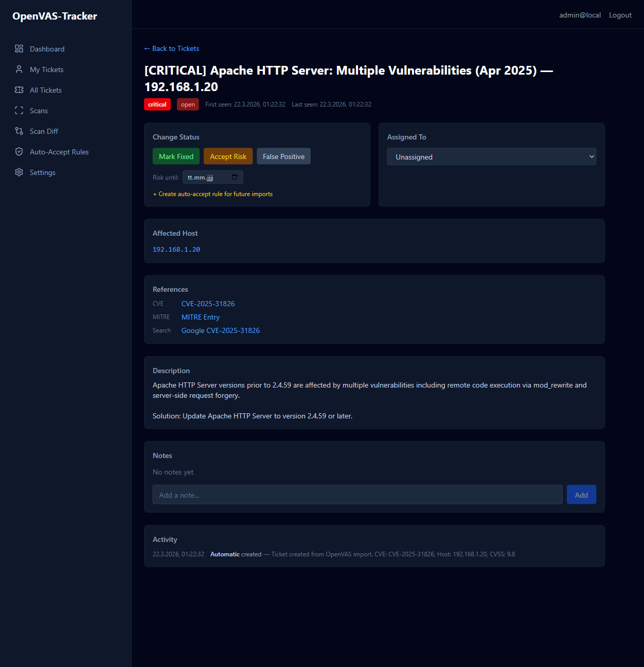Click the Add a note text field

357,495
